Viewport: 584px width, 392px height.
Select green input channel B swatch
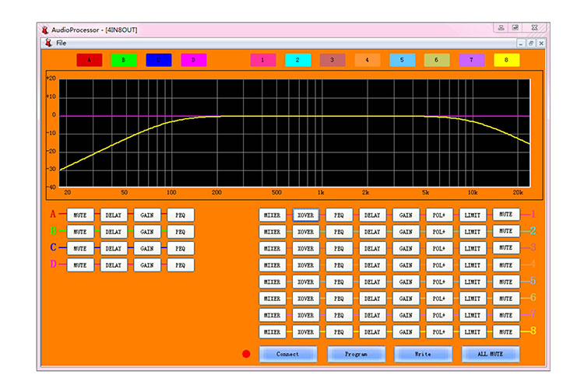[124, 60]
